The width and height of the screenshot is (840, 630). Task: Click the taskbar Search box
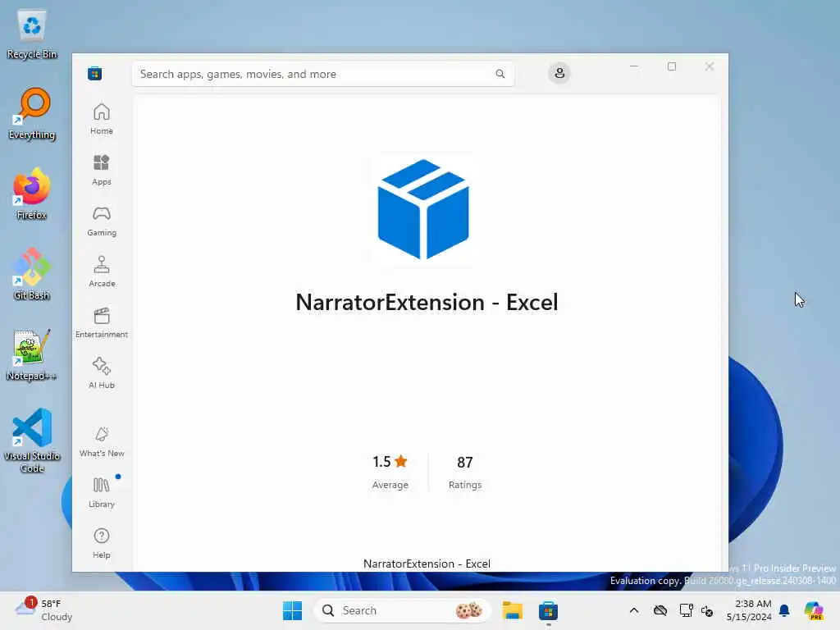(x=402, y=610)
